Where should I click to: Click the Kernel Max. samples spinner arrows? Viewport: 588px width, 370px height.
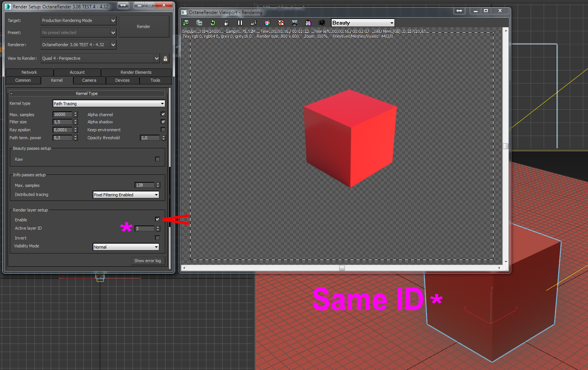76,114
